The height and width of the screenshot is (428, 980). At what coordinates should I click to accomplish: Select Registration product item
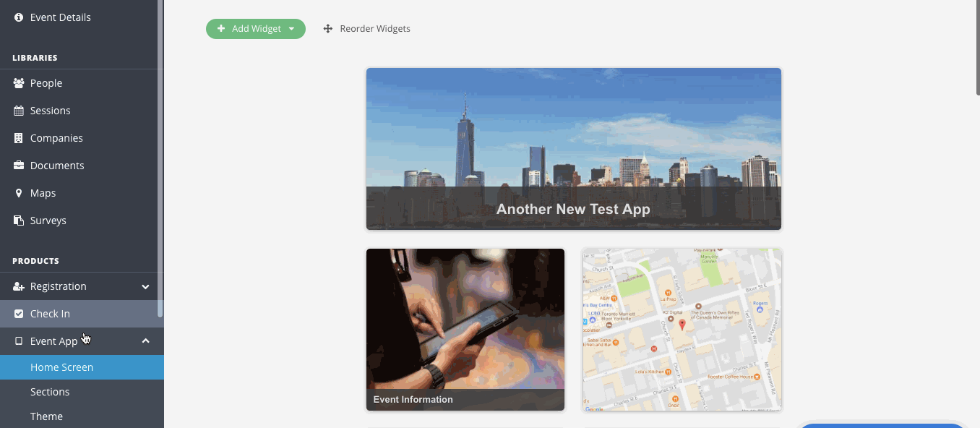pyautogui.click(x=82, y=286)
